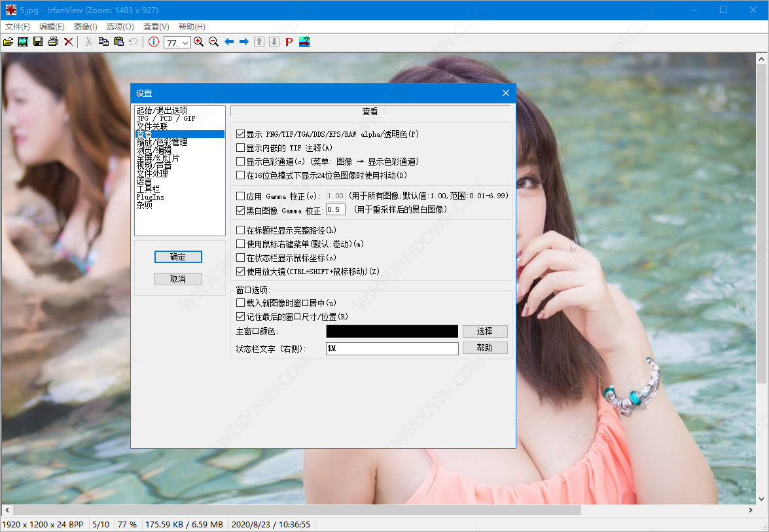
Task: Enable '显示内嵌的 TIF 注释' checkbox
Action: pyautogui.click(x=241, y=148)
